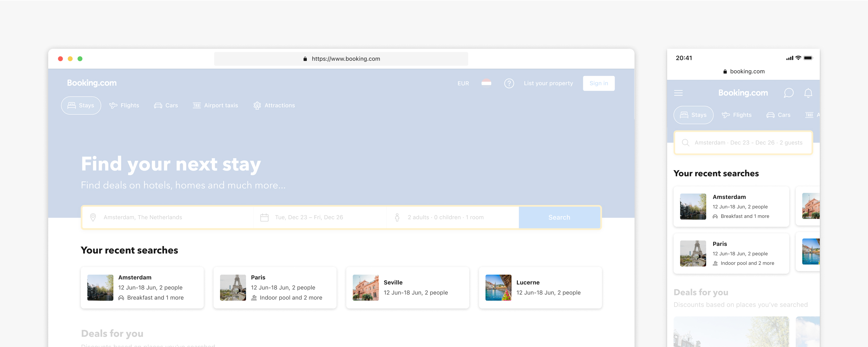Click the Find your next stay headline
The image size is (868, 347).
point(171,164)
